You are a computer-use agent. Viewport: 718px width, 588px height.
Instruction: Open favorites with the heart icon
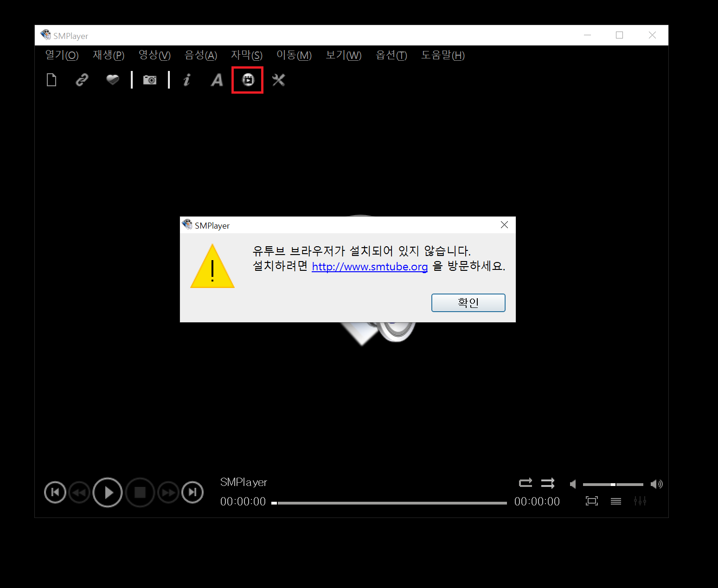click(x=112, y=80)
